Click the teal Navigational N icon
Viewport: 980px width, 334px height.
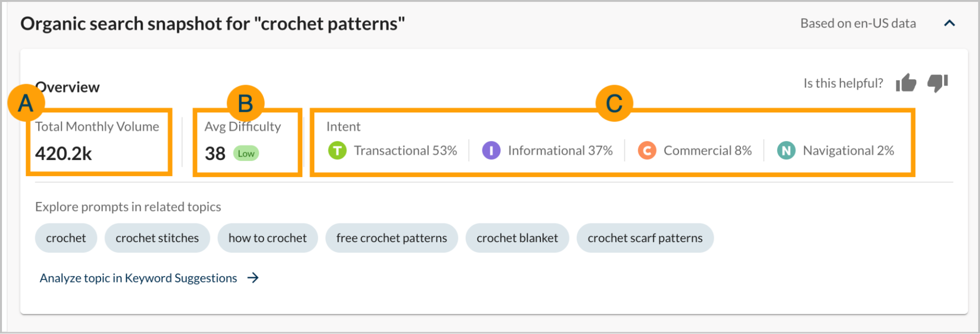coord(786,151)
